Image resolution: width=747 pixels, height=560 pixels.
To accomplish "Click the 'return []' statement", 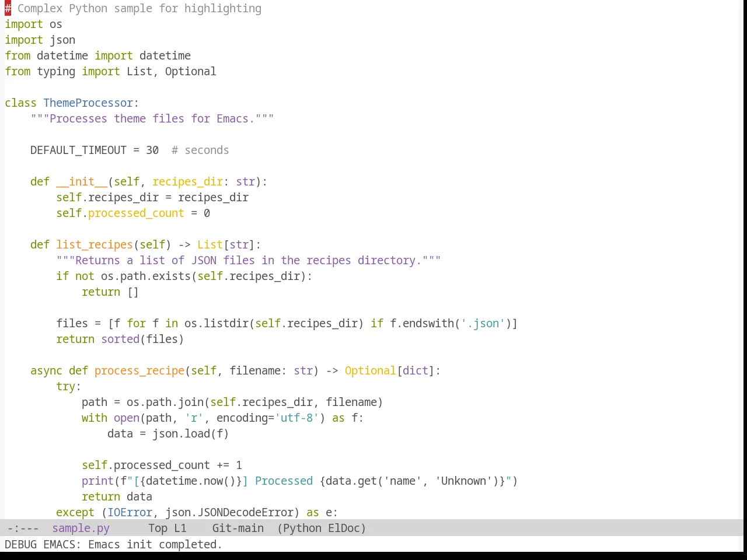I will tap(110, 292).
